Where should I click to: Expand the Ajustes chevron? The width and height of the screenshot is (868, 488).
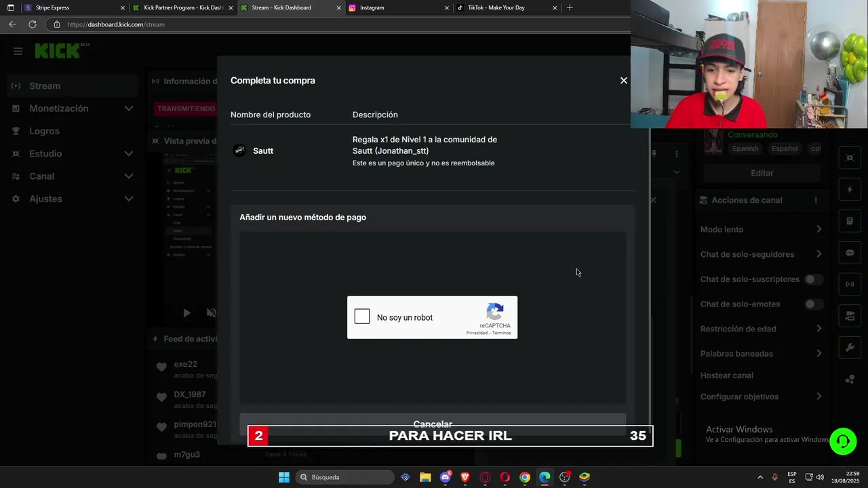click(129, 199)
